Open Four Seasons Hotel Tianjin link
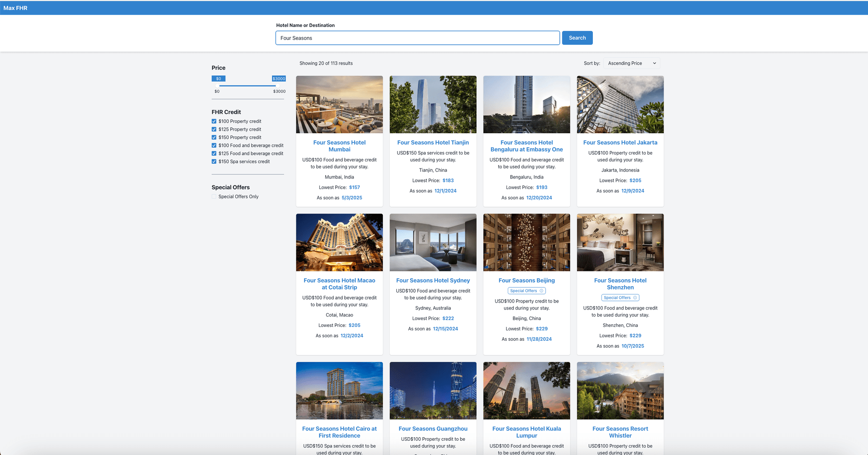Screen dimensions: 868x455 click(x=433, y=142)
